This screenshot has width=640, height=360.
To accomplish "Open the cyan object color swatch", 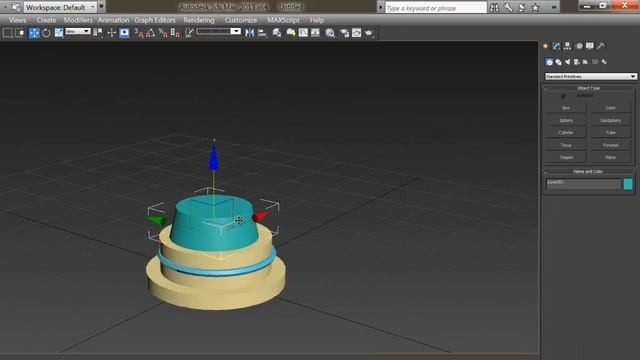I will tap(628, 184).
